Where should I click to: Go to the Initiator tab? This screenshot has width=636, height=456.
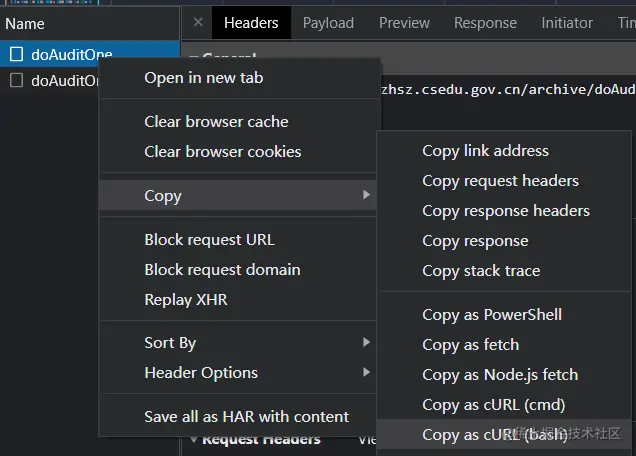tap(567, 22)
